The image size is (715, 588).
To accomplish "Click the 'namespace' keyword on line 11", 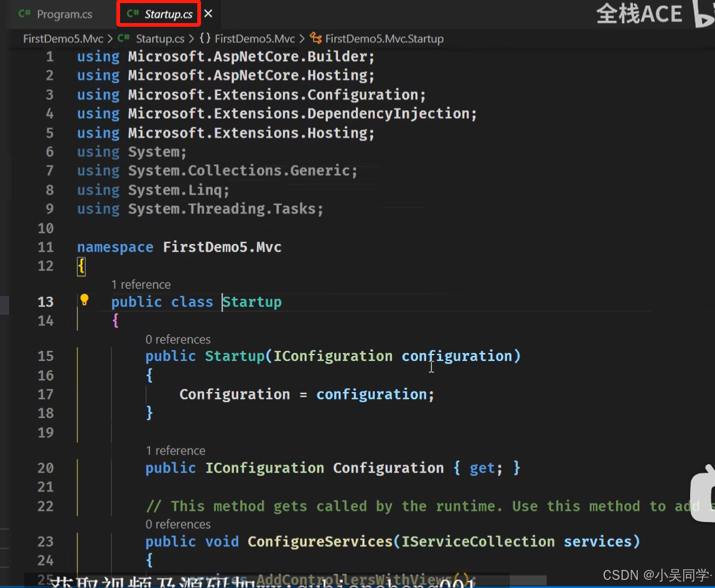I will tap(115, 247).
